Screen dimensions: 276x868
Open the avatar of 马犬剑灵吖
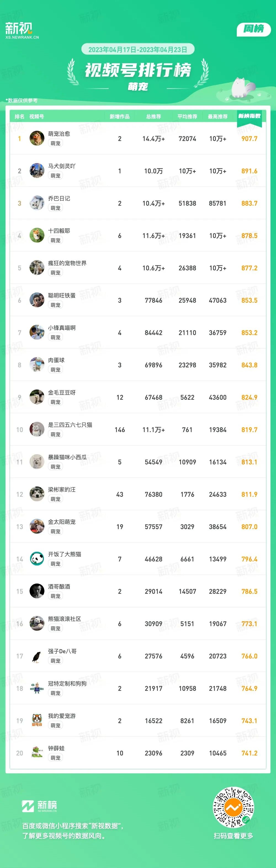click(37, 171)
